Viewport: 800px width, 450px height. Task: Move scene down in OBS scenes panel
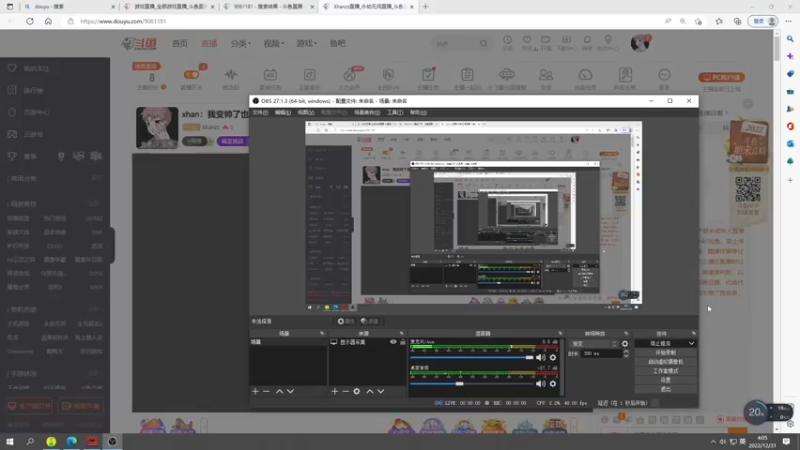290,391
